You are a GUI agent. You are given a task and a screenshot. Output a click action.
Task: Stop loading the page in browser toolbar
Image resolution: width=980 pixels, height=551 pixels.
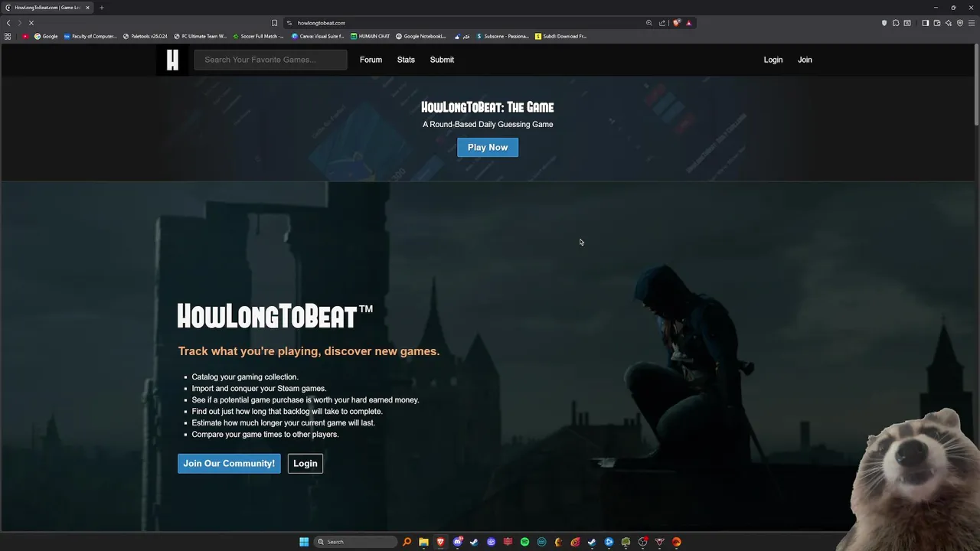click(31, 23)
